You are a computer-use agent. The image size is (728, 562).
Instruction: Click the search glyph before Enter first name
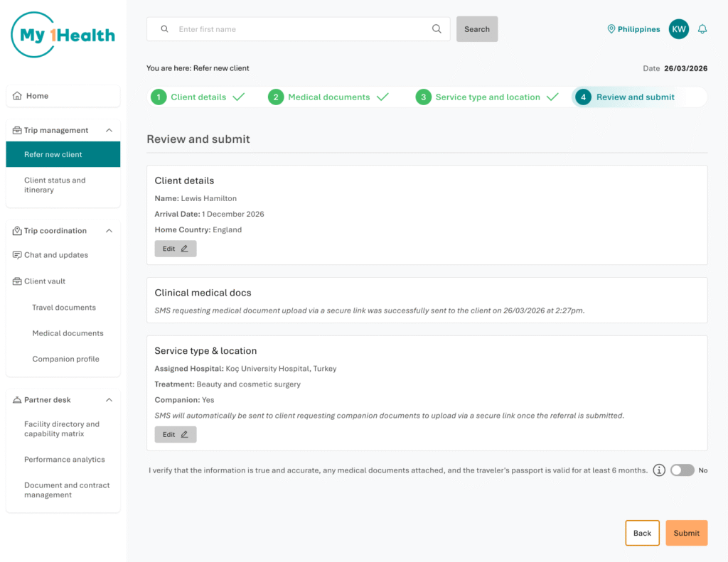tap(164, 28)
